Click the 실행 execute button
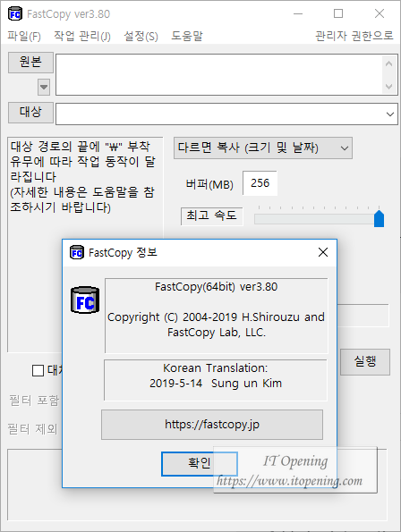401x532 pixels. (x=365, y=362)
